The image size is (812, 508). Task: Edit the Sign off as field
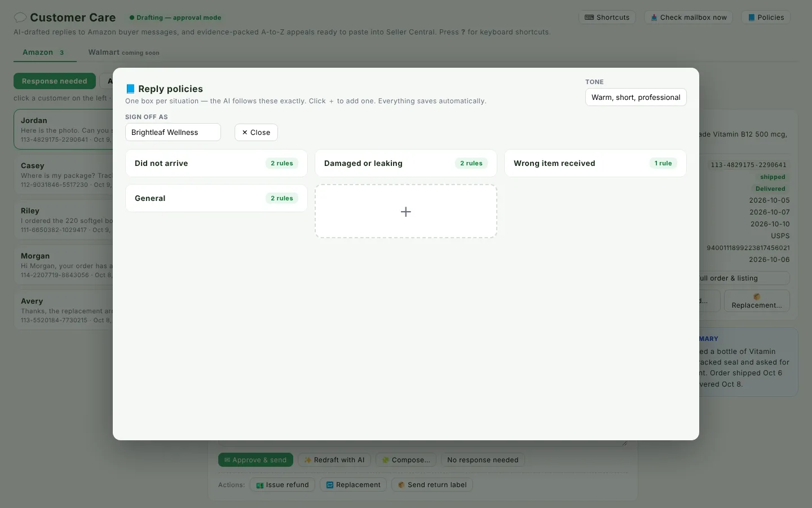[173, 132]
